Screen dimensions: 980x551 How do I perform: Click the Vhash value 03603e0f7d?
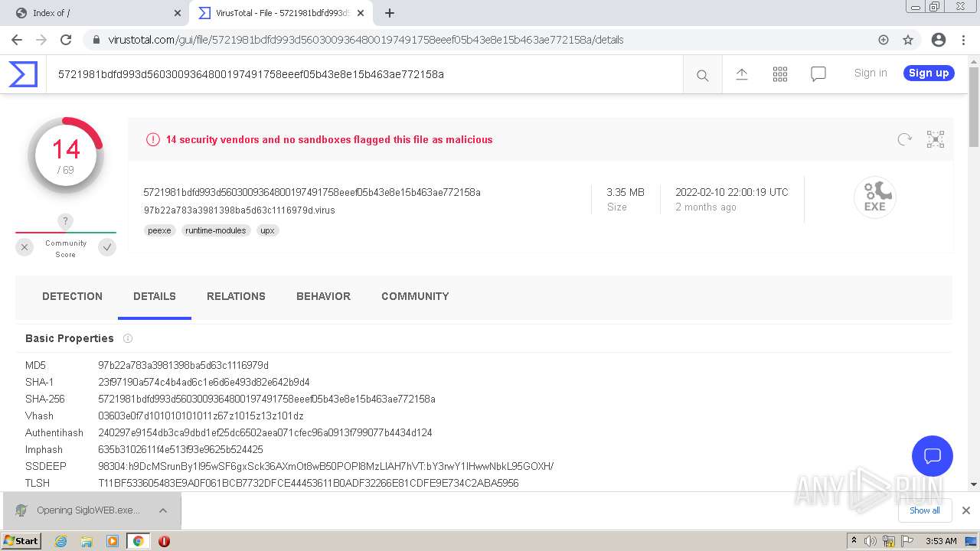[201, 416]
